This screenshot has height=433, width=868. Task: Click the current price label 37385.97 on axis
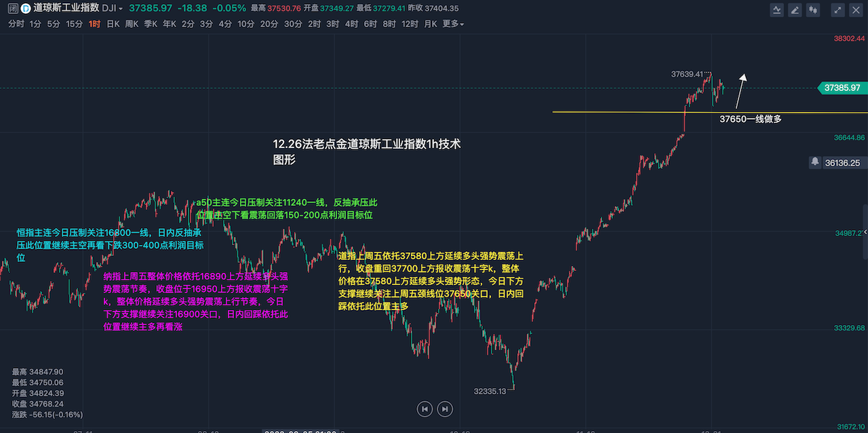coord(842,88)
